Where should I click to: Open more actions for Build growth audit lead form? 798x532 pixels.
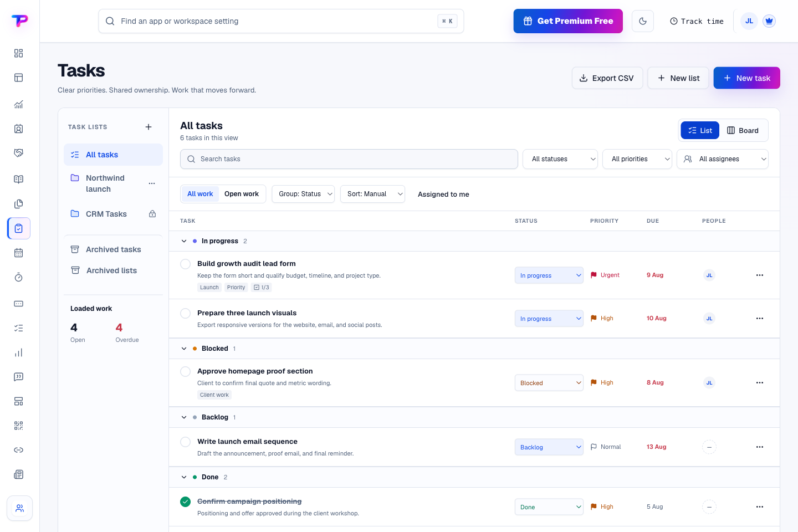[760, 275]
